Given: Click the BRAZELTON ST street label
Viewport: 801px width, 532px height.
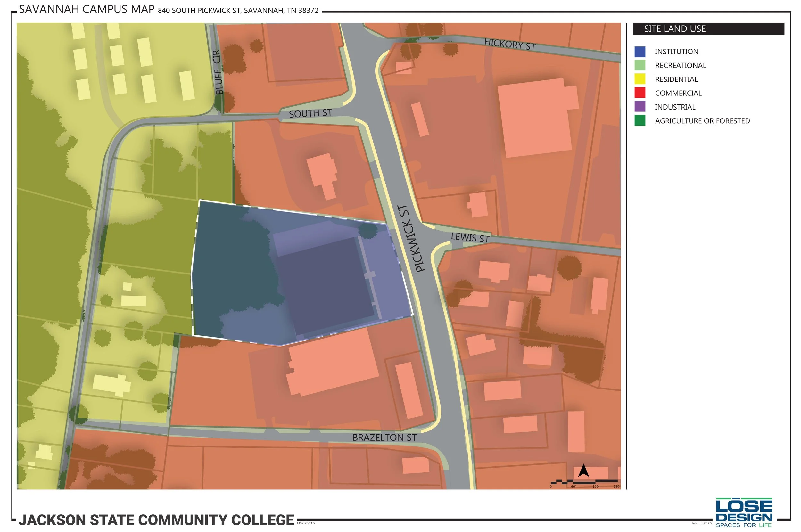Looking at the screenshot, I should point(384,438).
